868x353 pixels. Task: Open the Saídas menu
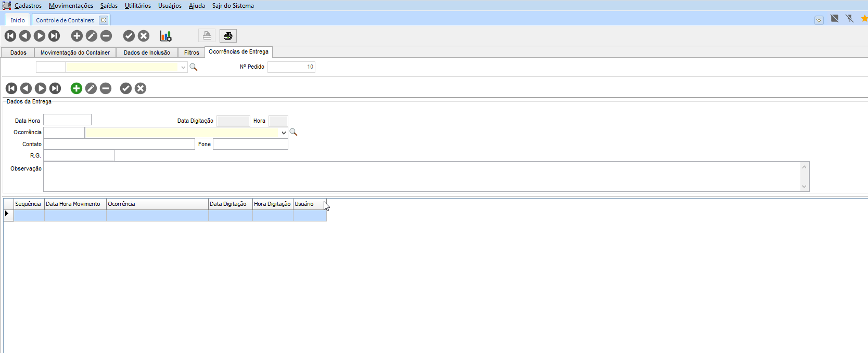click(109, 6)
